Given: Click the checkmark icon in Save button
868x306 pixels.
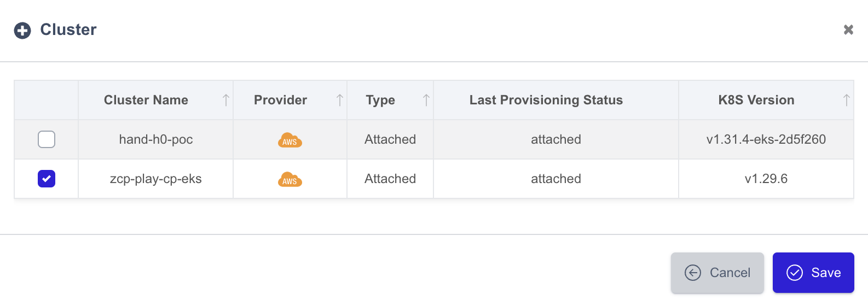Looking at the screenshot, I should coord(795,273).
